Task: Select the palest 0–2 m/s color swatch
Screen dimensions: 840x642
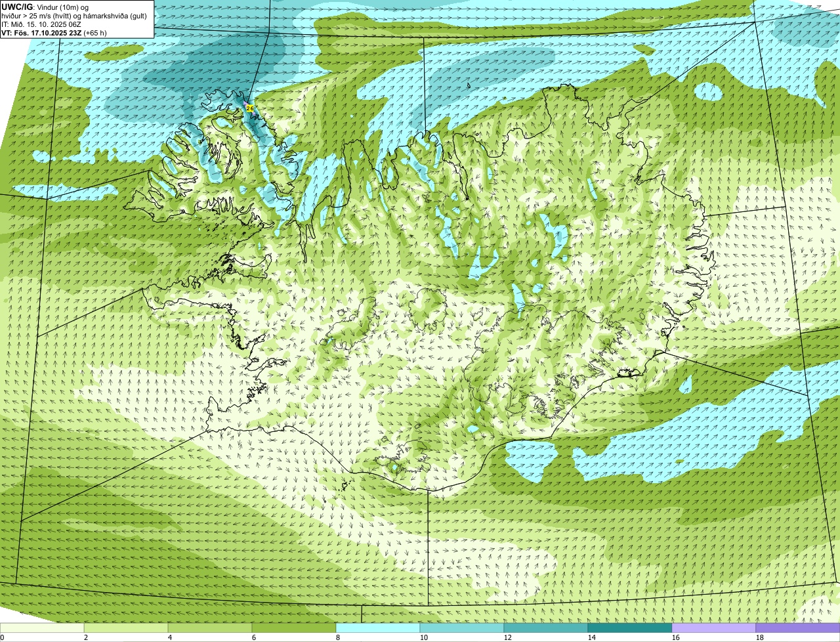Action: tap(42, 628)
